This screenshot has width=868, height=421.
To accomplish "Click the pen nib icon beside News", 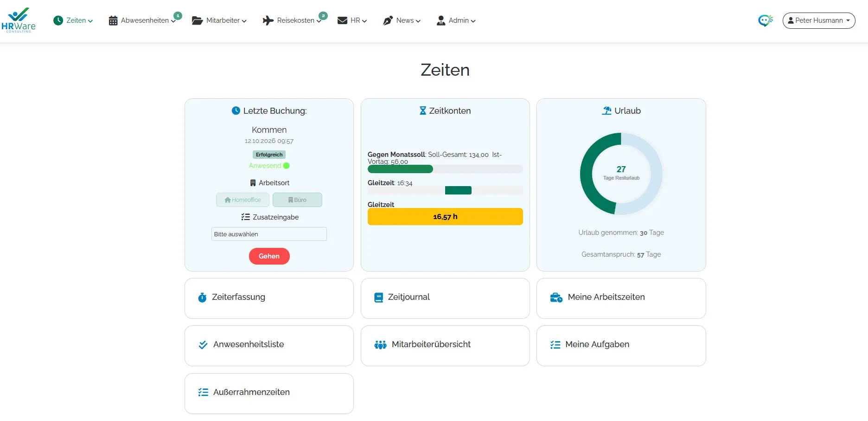I will 388,20.
